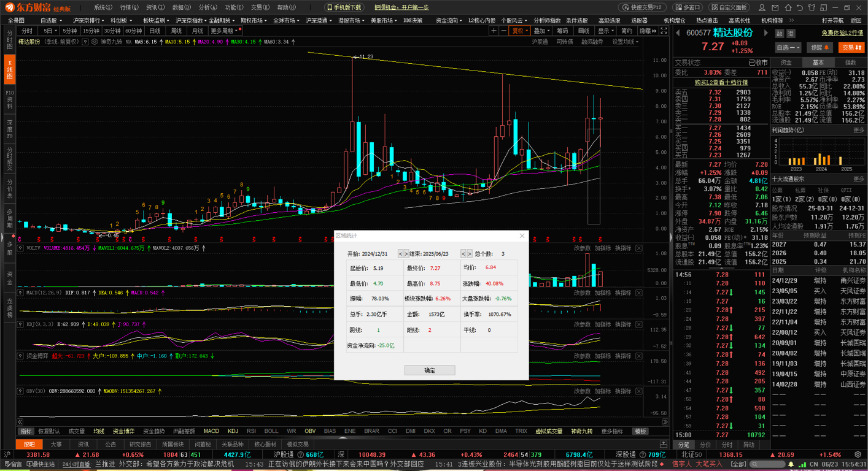
Task: Open the mail message icon
Action: click(x=775, y=7)
